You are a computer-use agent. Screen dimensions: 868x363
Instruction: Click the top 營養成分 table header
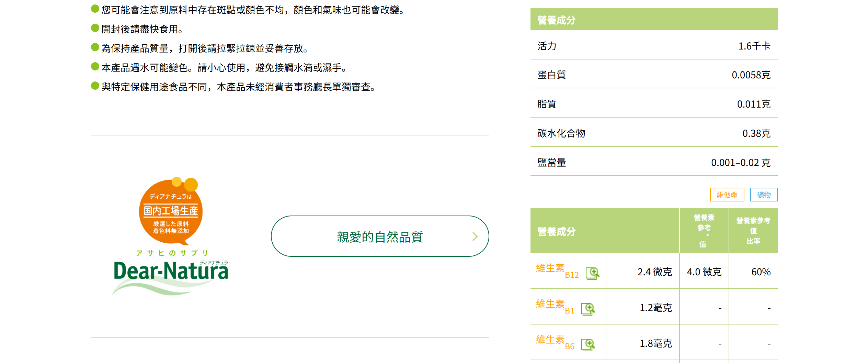(x=653, y=20)
